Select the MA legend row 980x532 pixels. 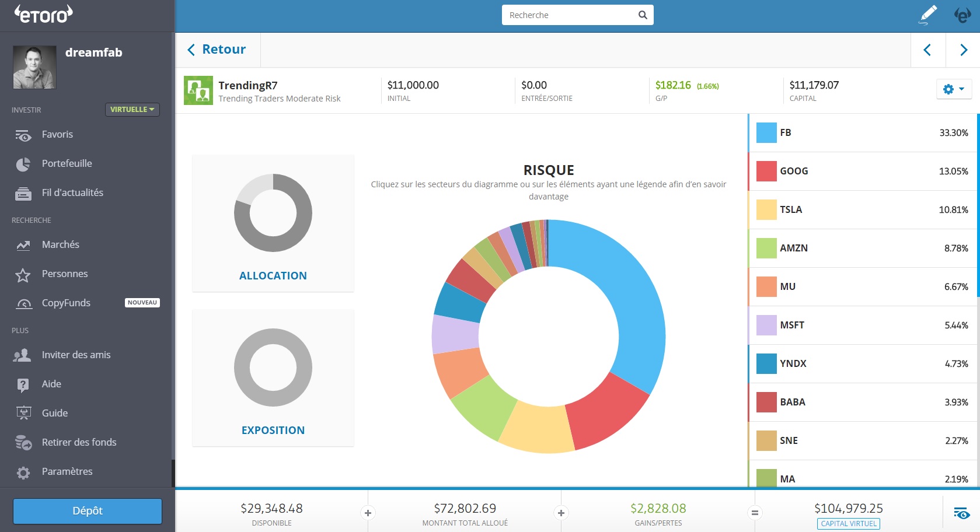coord(863,474)
